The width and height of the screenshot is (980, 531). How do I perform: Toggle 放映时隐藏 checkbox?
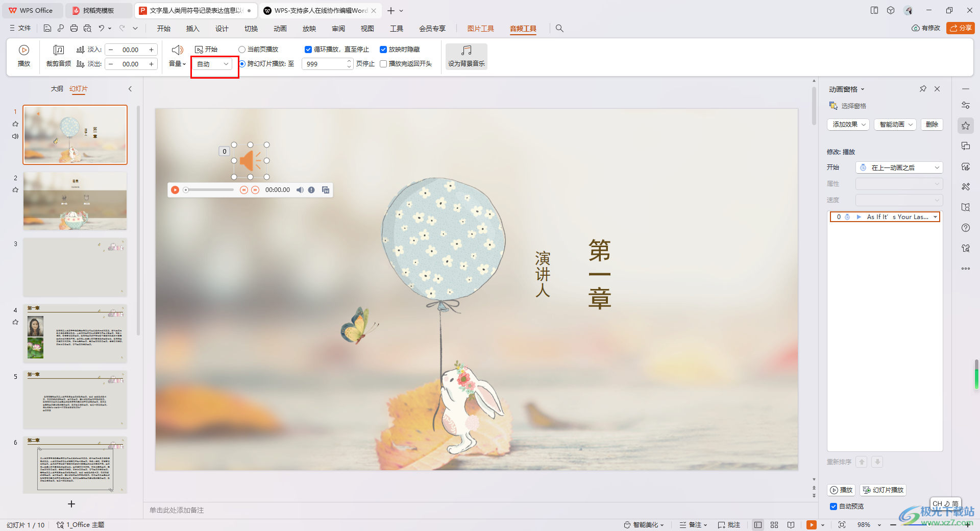[383, 50]
